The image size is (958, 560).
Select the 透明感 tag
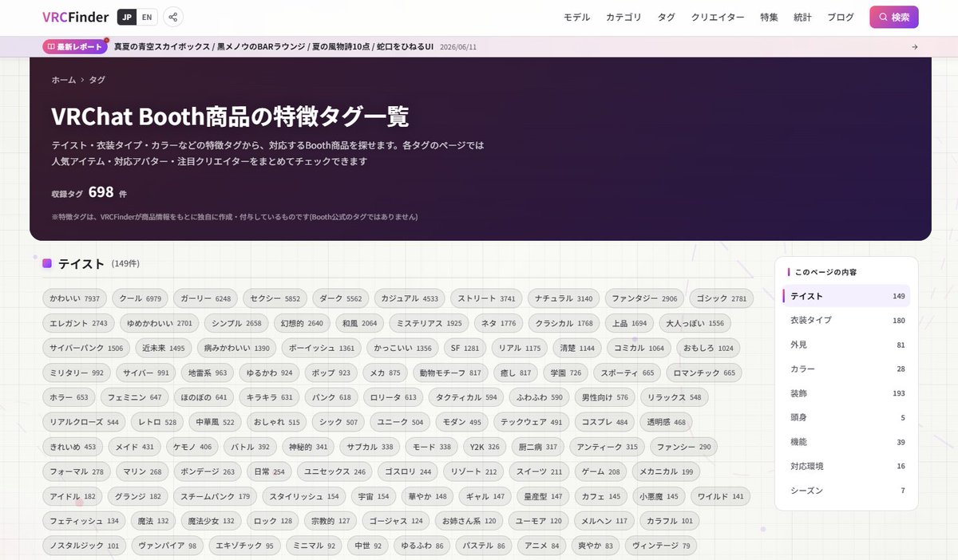tap(667, 422)
